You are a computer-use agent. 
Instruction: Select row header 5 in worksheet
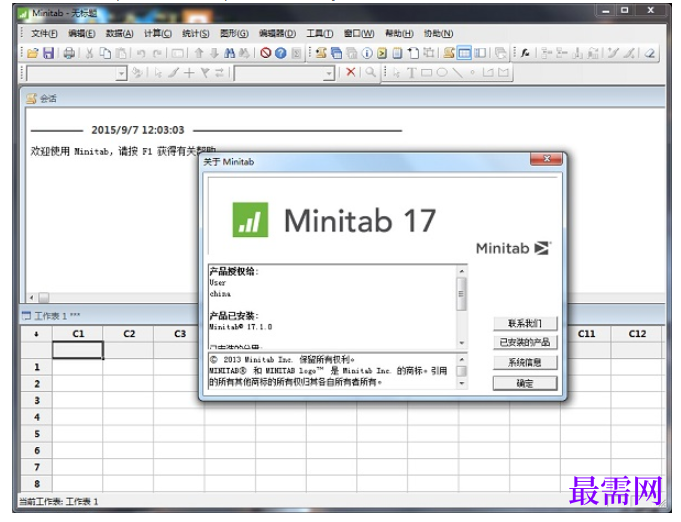[37, 434]
